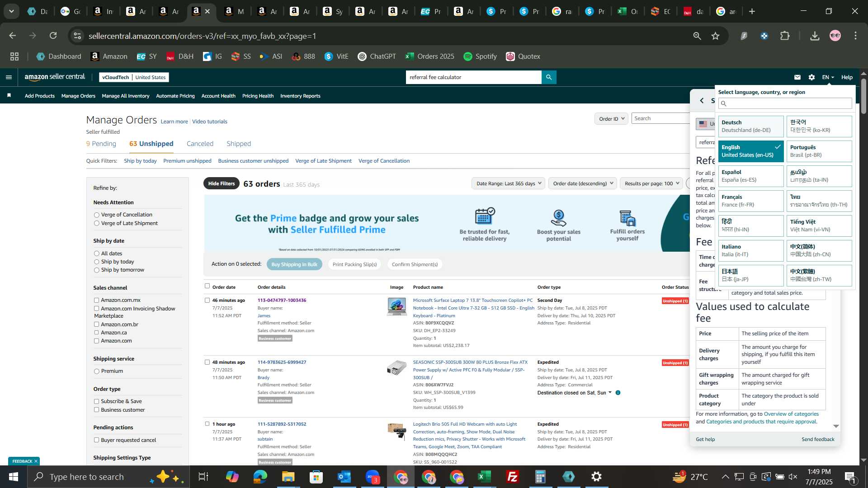Open Microsoft Store from taskbar
Viewport: 868px width, 488px height.
[x=316, y=477]
